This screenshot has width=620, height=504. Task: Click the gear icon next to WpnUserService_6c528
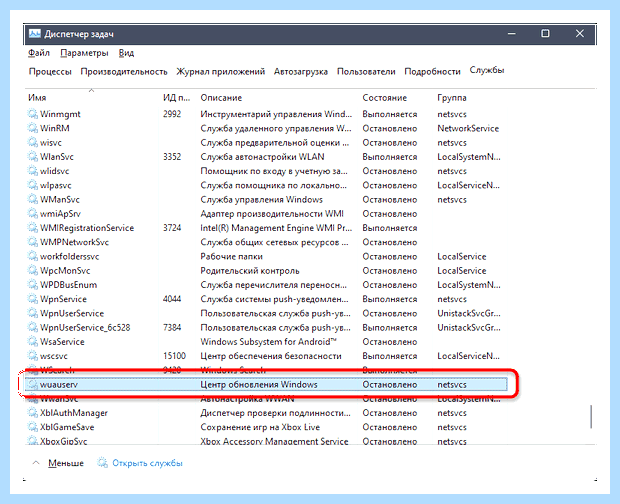point(32,328)
